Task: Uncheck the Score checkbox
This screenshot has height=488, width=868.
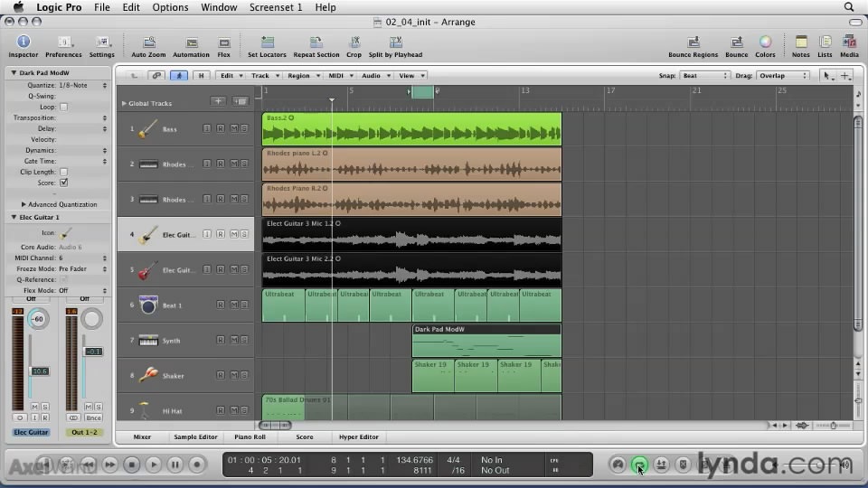Action: click(63, 183)
